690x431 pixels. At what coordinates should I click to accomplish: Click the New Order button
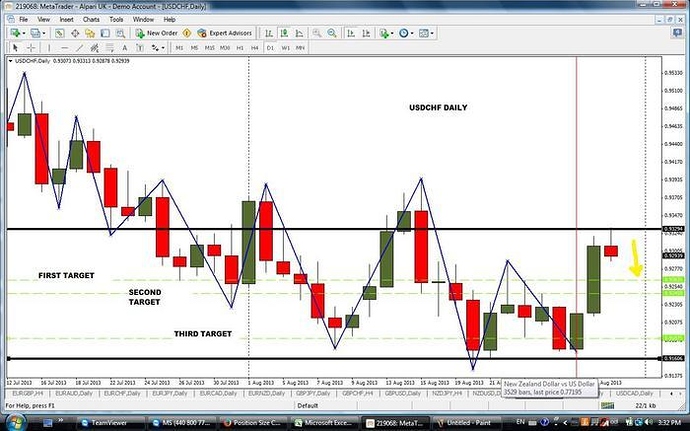[156, 33]
